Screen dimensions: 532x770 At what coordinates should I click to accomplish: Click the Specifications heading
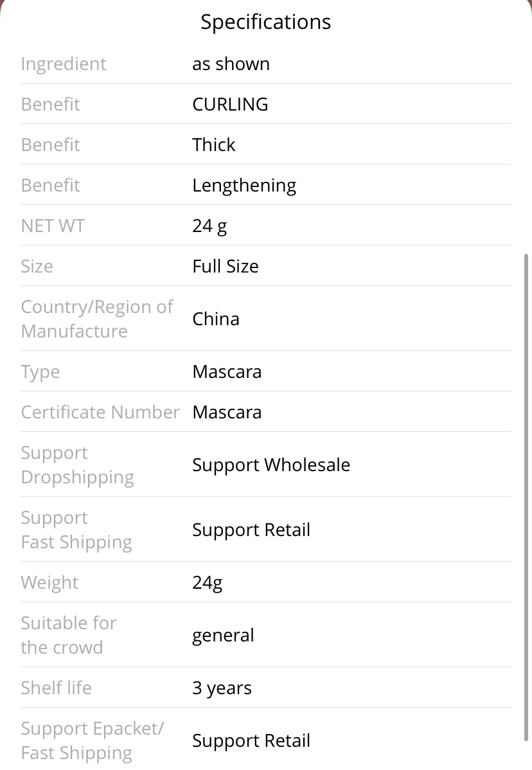(x=265, y=22)
